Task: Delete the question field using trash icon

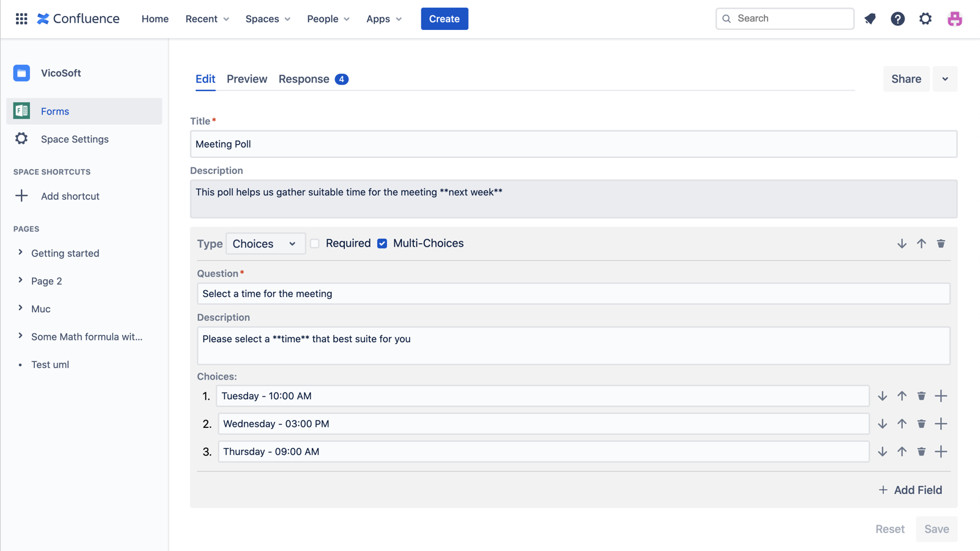Action: [941, 244]
